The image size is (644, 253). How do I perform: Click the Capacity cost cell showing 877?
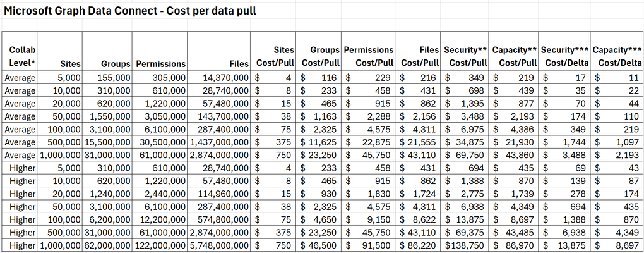click(x=514, y=103)
